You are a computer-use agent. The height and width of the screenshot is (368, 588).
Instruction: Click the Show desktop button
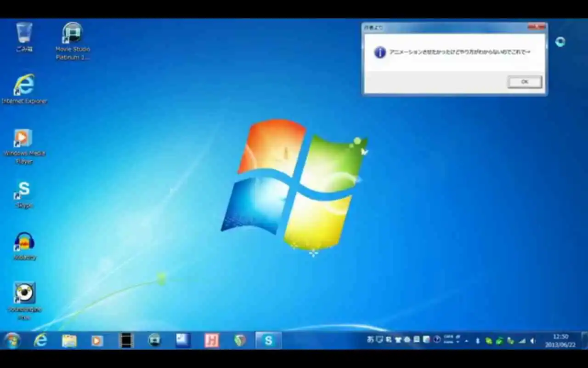coord(584,340)
